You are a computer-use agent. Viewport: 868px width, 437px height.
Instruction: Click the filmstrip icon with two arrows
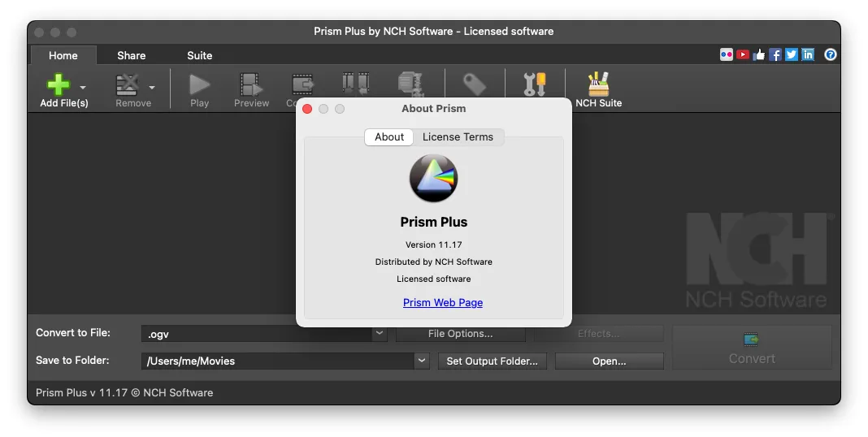click(355, 84)
